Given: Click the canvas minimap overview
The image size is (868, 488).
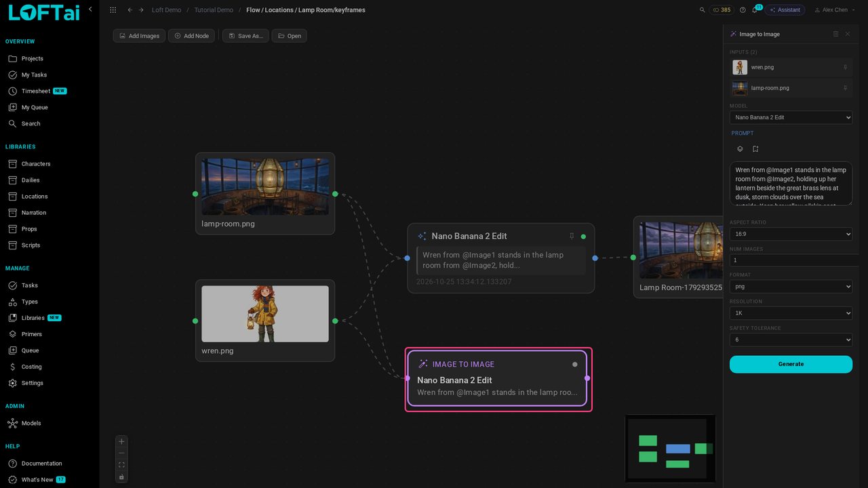Looking at the screenshot, I should click(670, 448).
